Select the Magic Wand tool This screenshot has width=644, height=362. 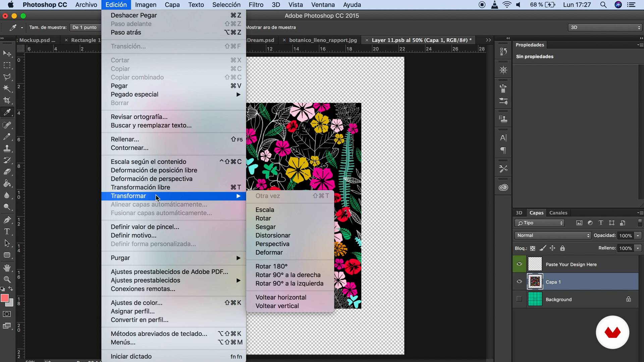(7, 89)
